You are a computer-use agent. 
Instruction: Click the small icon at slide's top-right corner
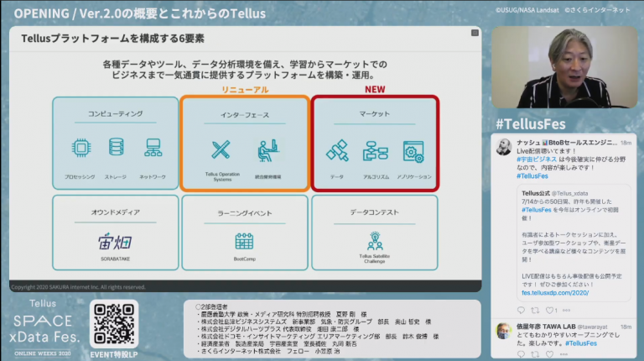[475, 33]
